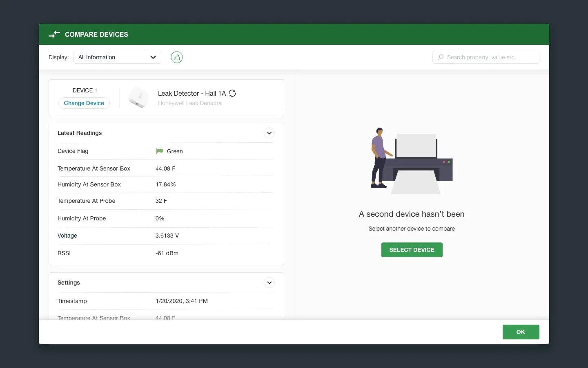Click the 17.84% humidity value

(166, 184)
